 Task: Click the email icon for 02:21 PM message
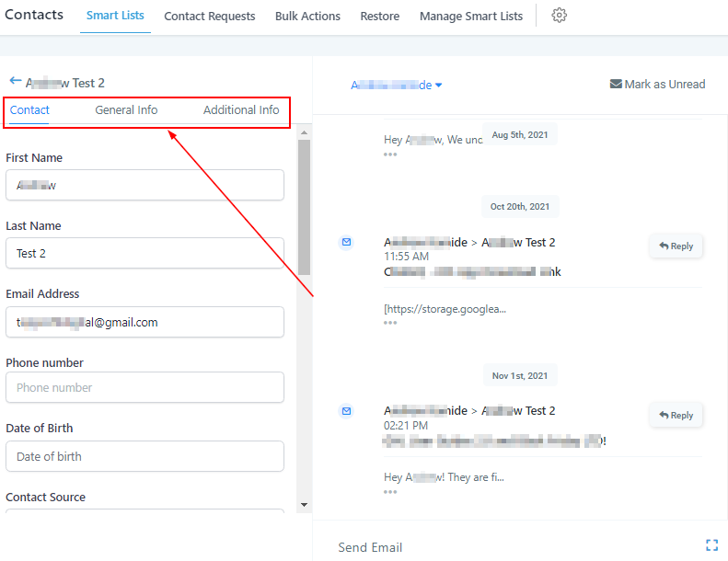[x=346, y=410]
